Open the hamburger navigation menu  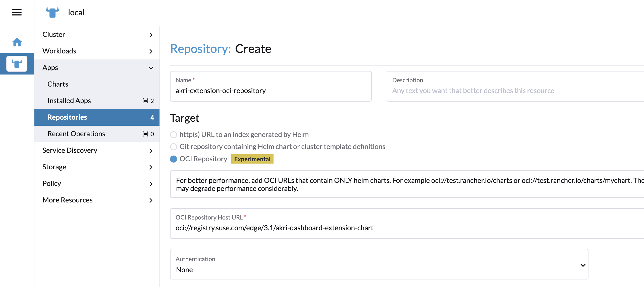(17, 12)
